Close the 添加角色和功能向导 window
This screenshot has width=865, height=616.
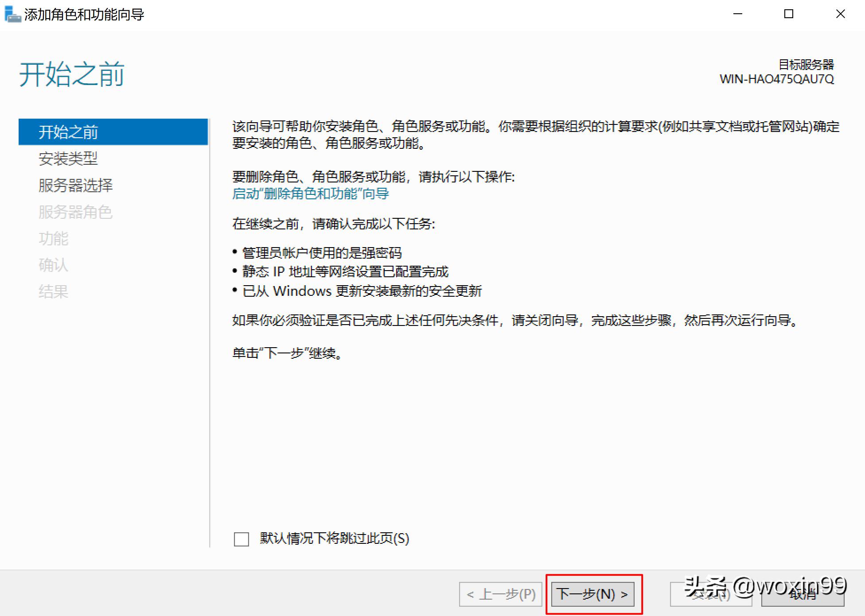840,14
